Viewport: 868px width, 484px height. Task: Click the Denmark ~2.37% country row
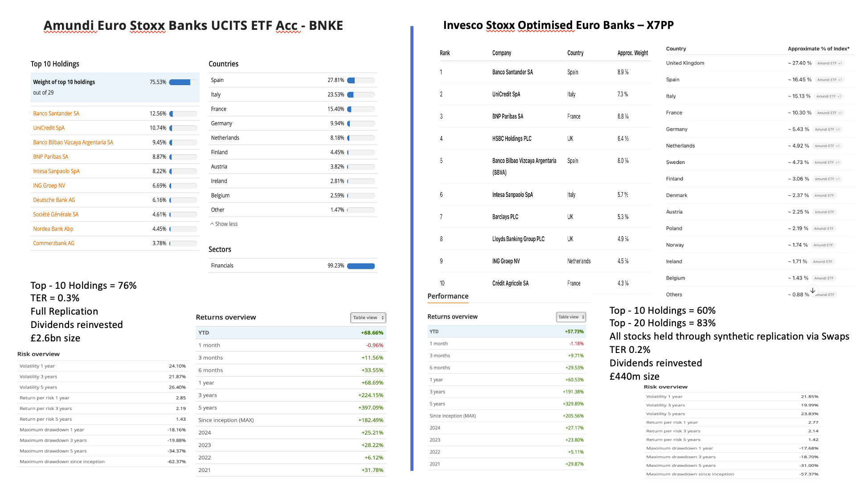760,195
